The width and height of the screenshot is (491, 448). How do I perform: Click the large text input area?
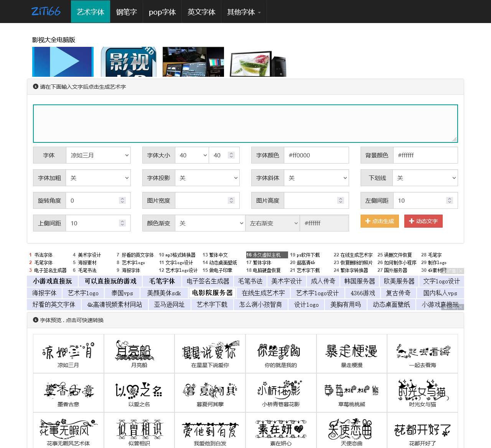(x=245, y=123)
